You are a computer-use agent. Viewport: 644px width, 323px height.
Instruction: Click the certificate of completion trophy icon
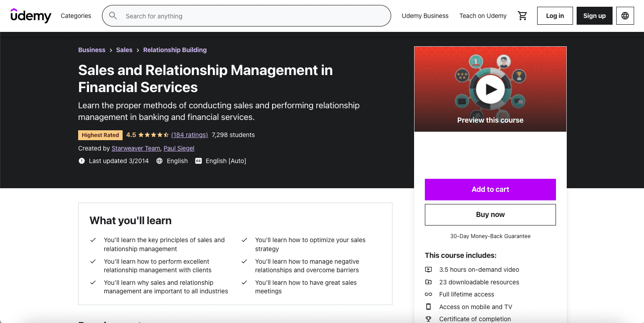428,319
